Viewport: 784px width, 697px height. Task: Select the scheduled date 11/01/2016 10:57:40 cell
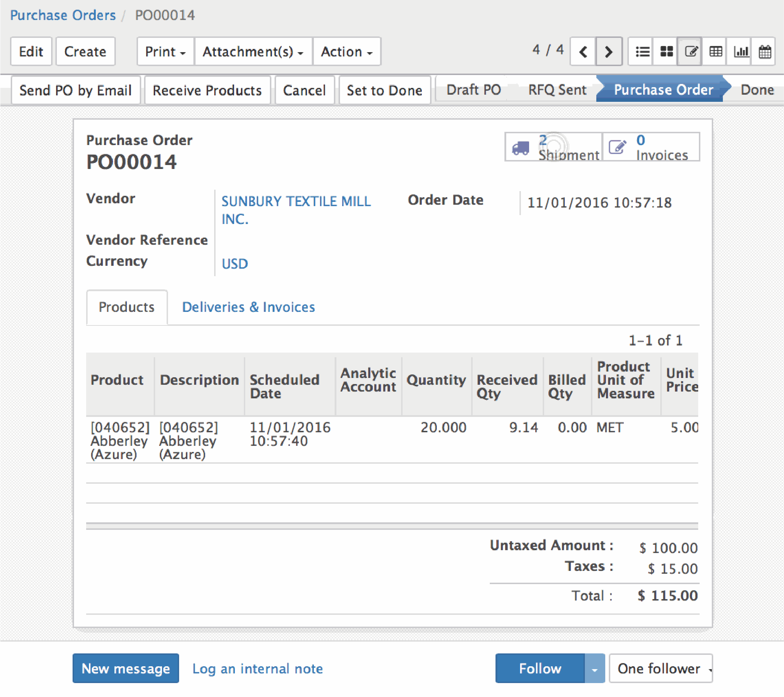pyautogui.click(x=290, y=440)
